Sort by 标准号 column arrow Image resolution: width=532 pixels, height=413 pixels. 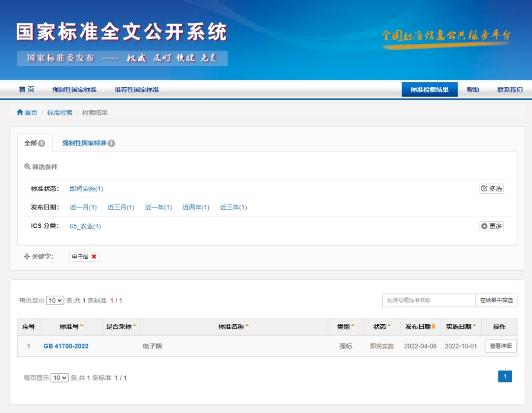(x=82, y=326)
